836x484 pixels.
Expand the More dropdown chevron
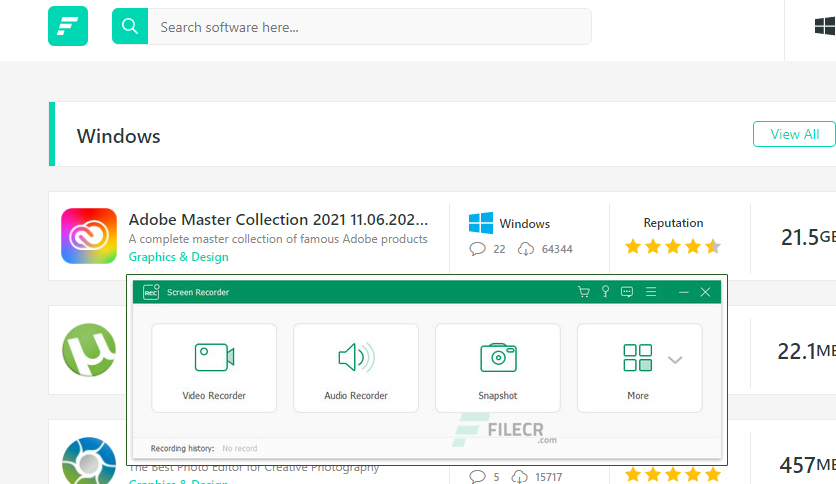[x=675, y=360]
